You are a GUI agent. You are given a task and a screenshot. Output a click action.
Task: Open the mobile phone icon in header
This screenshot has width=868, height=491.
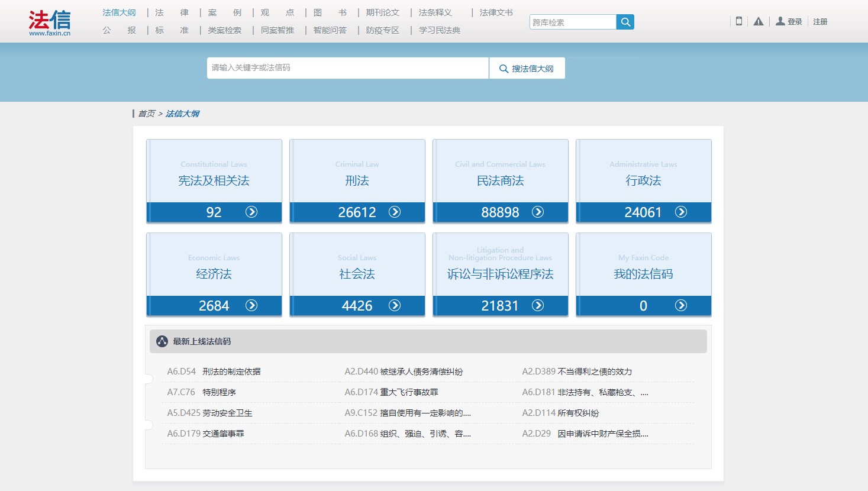pos(739,21)
